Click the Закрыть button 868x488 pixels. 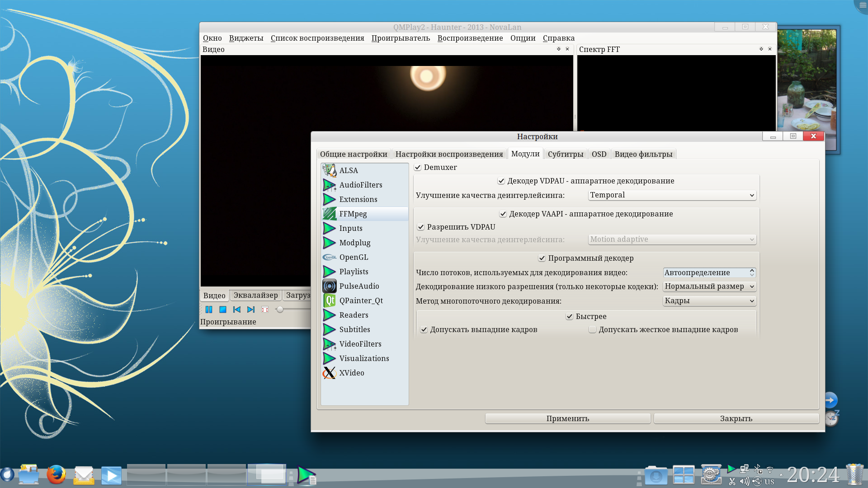736,418
